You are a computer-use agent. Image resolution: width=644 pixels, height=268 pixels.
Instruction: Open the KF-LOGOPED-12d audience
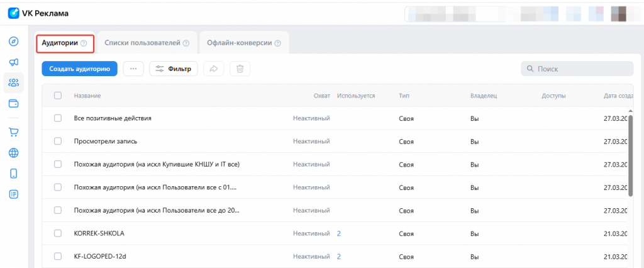point(100,257)
